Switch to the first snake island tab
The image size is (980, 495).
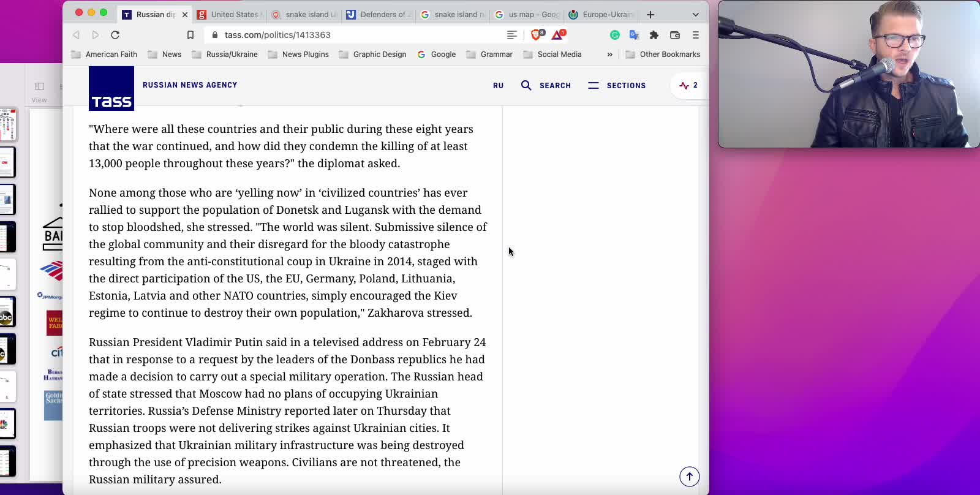point(305,15)
